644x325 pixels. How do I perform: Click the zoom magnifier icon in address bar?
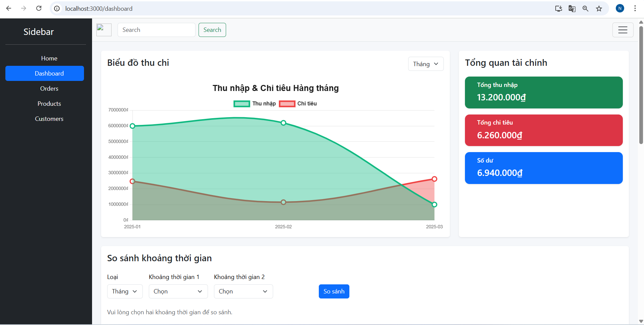[585, 9]
